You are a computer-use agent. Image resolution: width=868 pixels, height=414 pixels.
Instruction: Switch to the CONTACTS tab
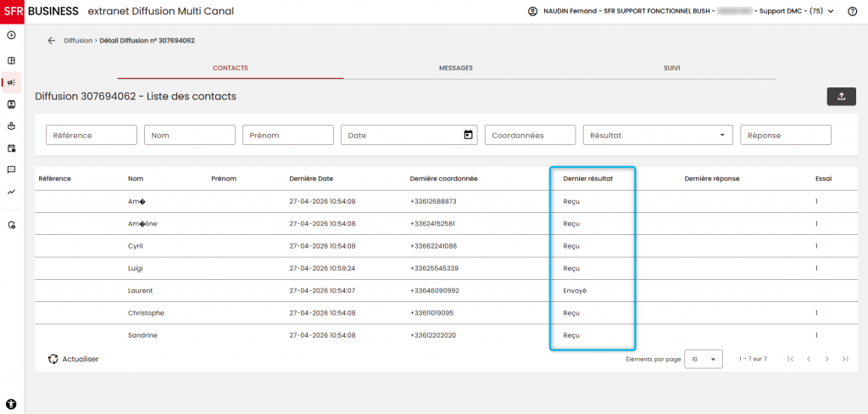pyautogui.click(x=231, y=68)
